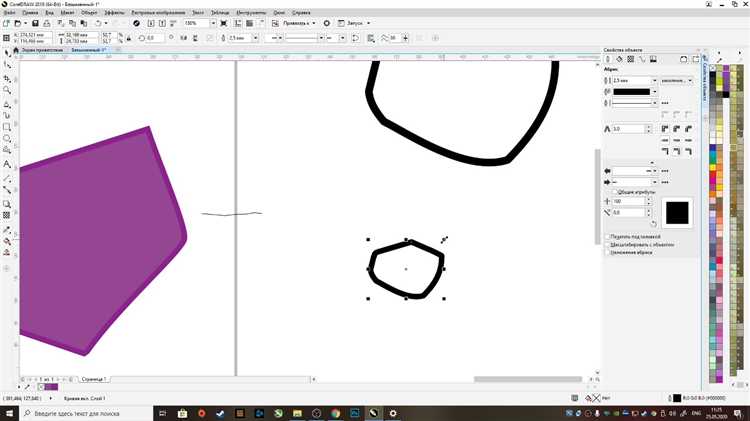Switch to the 'Экран приветствия' tab
The width and height of the screenshot is (750, 421).
(42, 50)
